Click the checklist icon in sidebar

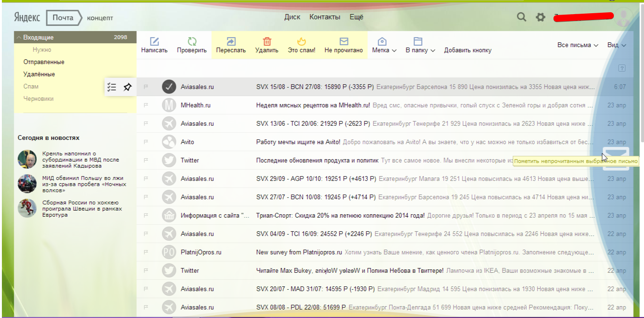point(112,87)
